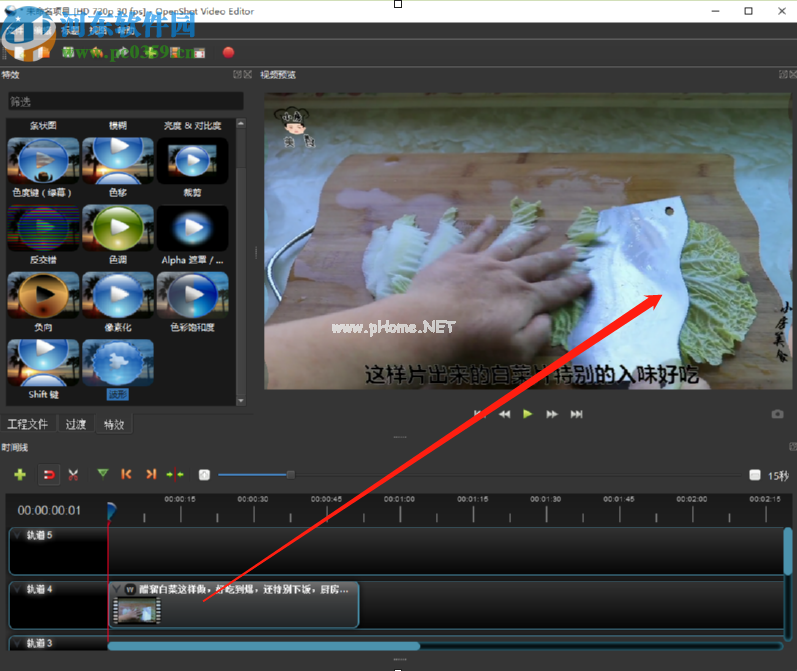This screenshot has height=671, width=797.
Task: Add a marker with green triangle icon
Action: (x=102, y=474)
